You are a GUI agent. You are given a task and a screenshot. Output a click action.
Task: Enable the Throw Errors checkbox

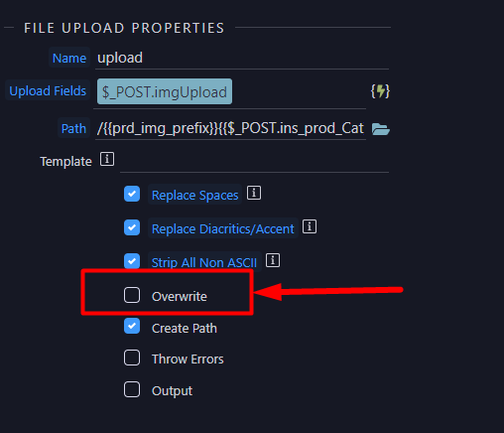tap(132, 358)
